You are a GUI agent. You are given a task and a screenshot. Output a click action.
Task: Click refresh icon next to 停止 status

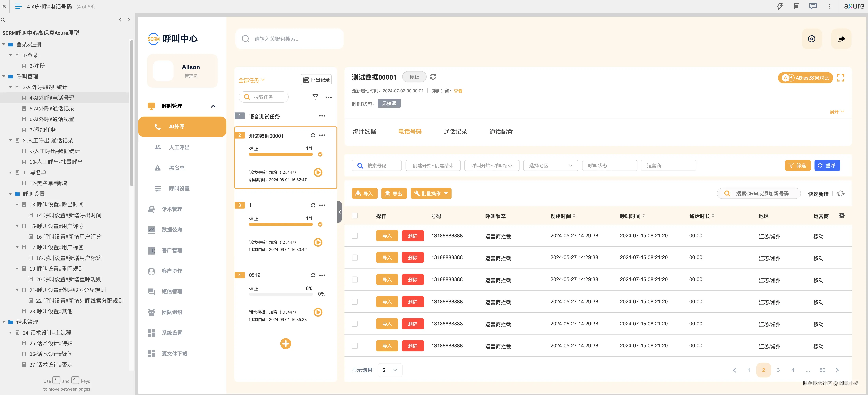coord(433,77)
